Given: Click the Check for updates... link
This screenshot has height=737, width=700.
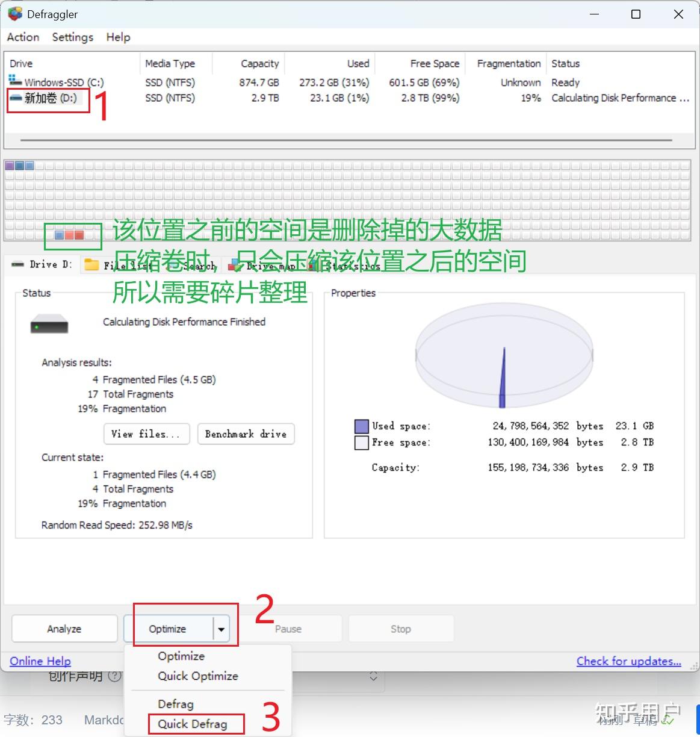Looking at the screenshot, I should (629, 661).
